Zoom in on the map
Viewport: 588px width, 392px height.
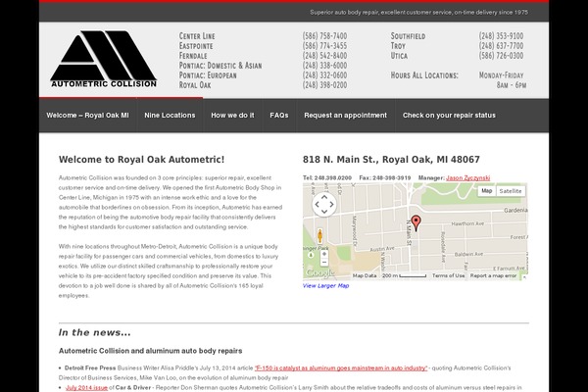click(324, 254)
